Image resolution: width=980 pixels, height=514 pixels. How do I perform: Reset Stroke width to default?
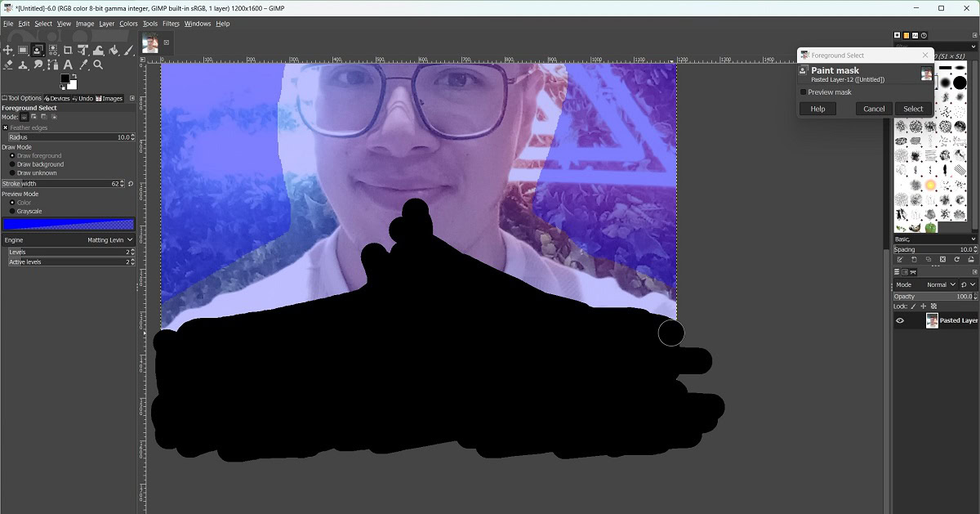coord(131,184)
